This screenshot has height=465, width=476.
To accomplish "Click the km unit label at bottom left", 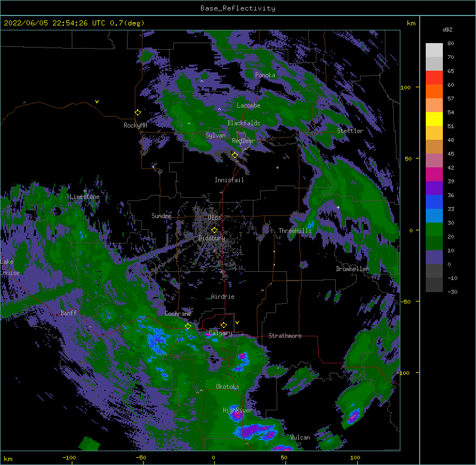I will (8, 458).
